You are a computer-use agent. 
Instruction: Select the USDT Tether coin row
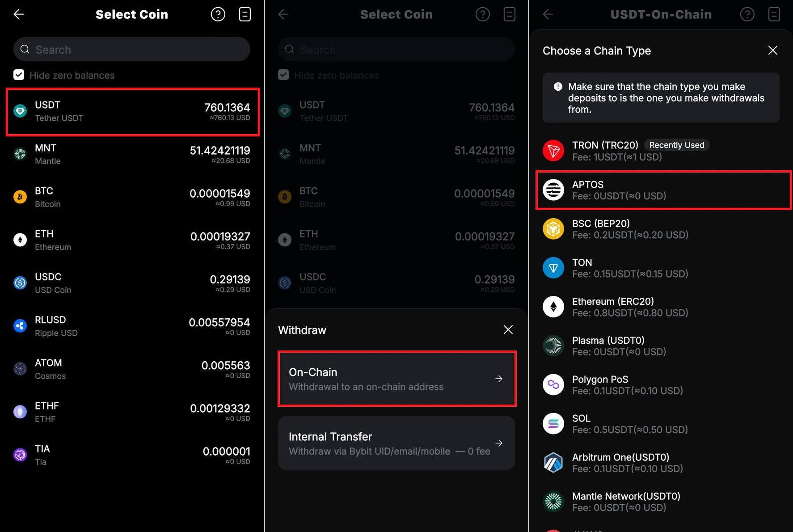(133, 112)
